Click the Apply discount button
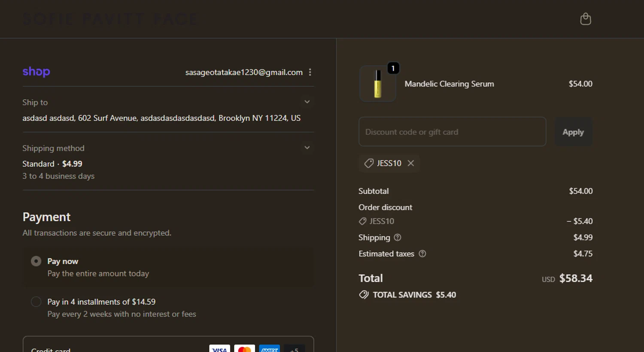 click(x=573, y=132)
